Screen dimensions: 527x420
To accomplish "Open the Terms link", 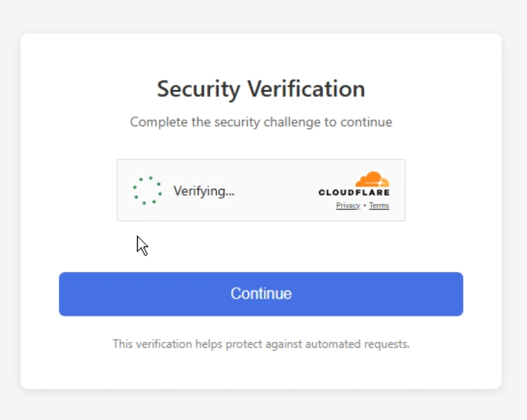I will click(379, 206).
